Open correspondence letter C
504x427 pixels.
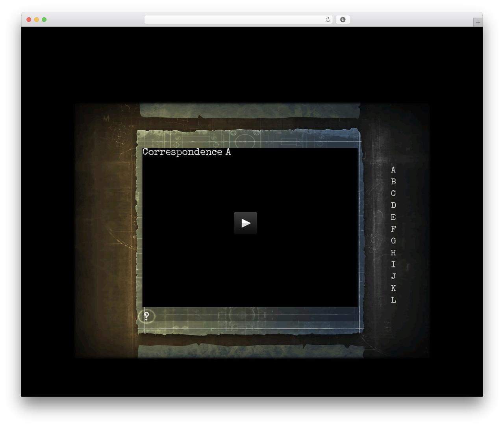(393, 193)
